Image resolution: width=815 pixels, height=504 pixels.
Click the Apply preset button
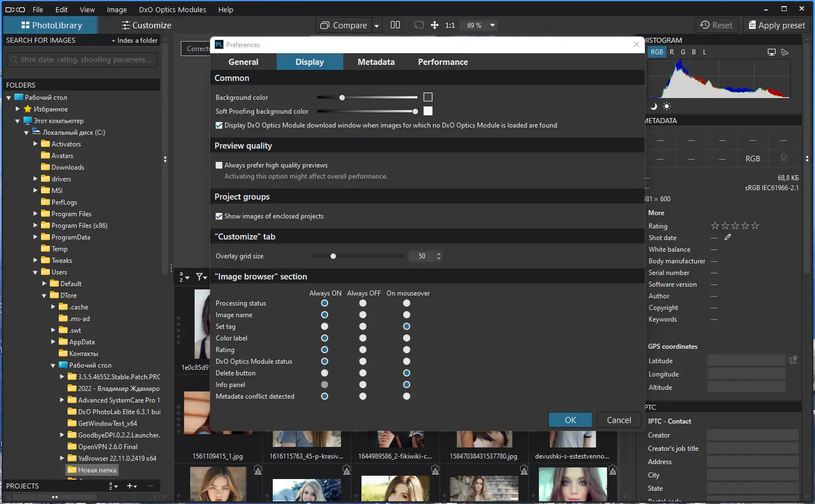776,25
